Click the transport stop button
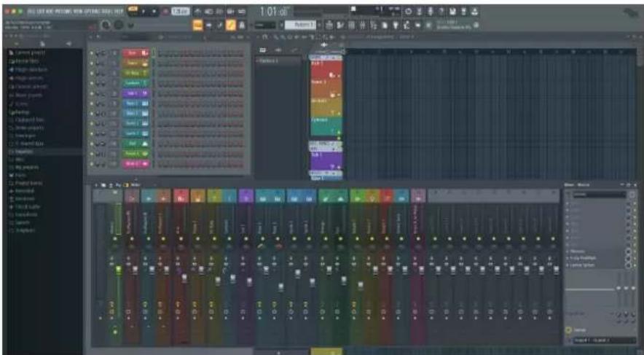The height and width of the screenshot is (355, 644). (154, 12)
